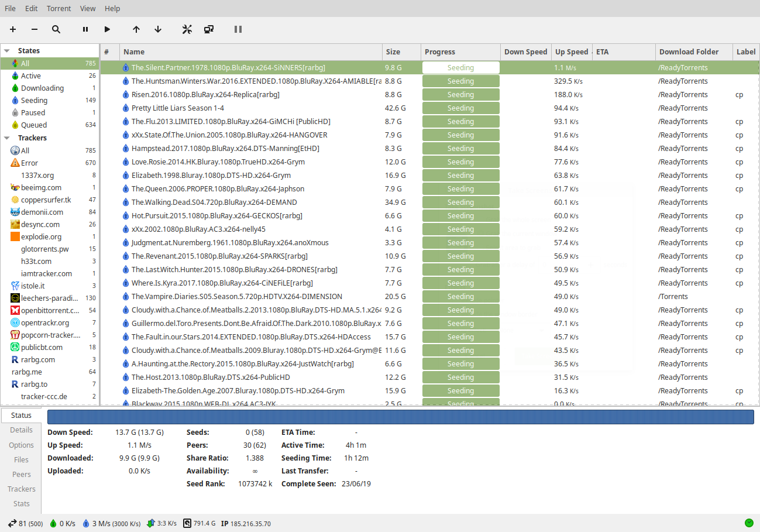The image size is (760, 532).
Task: Open the Edit menu
Action: tap(32, 8)
